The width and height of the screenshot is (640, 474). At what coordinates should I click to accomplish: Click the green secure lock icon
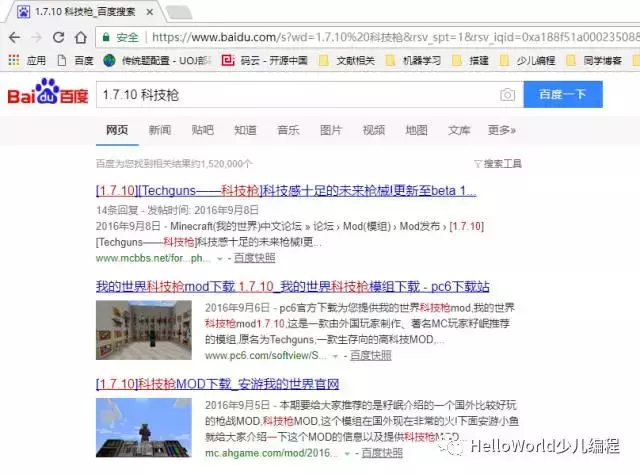click(106, 38)
